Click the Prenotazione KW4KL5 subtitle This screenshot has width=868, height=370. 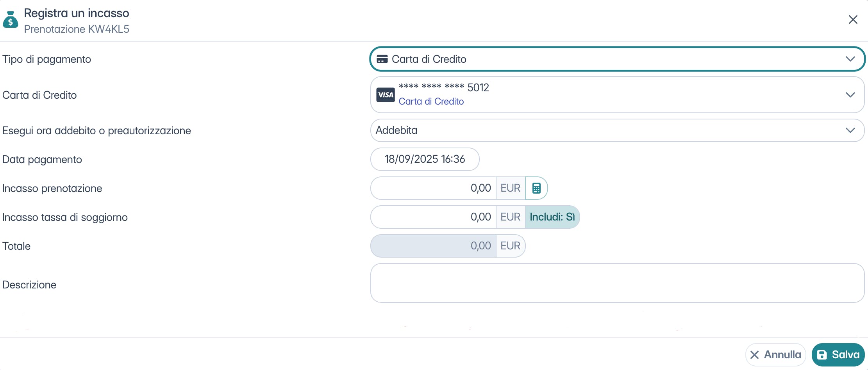pyautogui.click(x=77, y=29)
